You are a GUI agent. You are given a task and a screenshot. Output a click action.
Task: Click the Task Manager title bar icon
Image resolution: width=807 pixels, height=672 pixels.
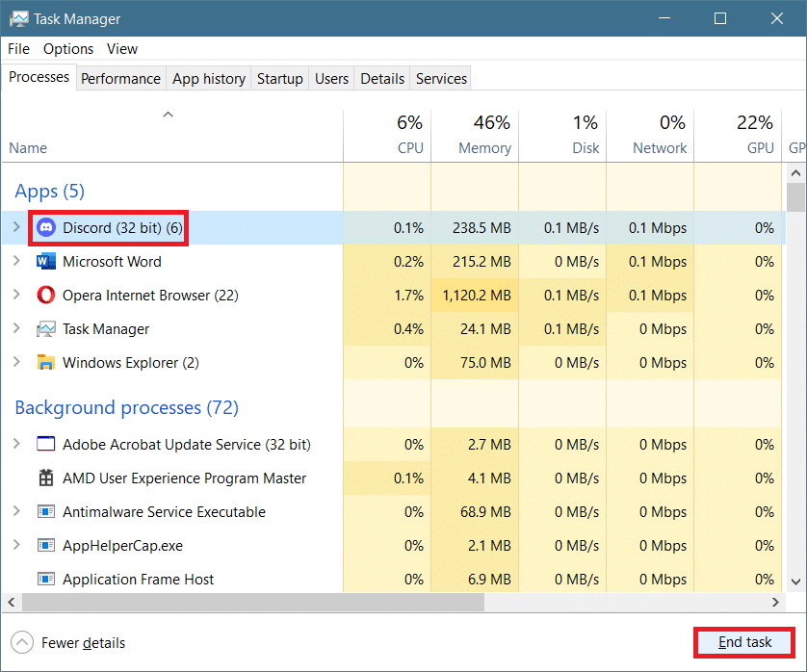[x=19, y=19]
